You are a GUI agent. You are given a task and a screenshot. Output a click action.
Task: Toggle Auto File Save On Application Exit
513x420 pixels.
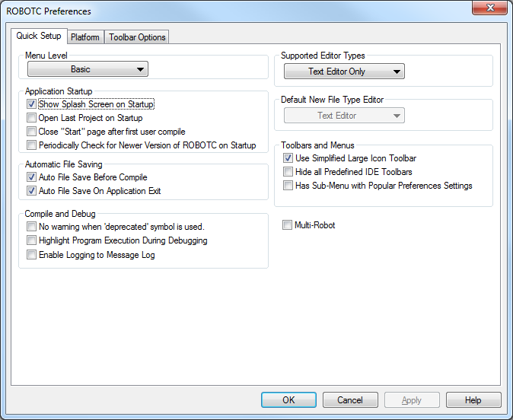pos(31,191)
